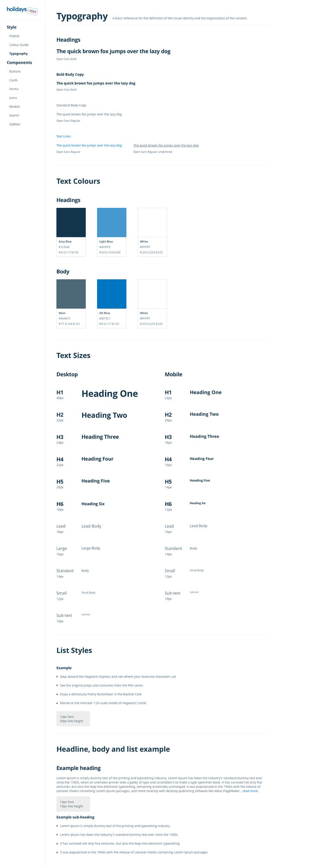
Task: Open the Palette page in sidebar
Action: (14, 36)
